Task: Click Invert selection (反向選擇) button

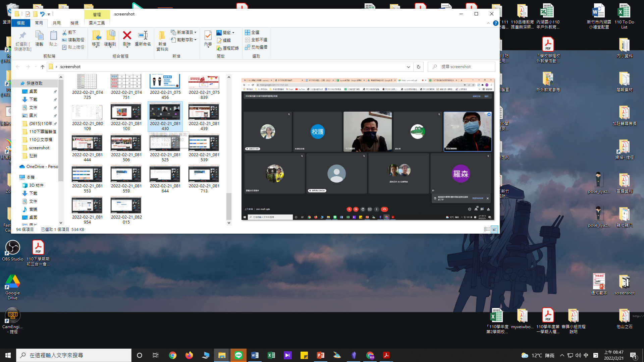Action: click(x=256, y=47)
